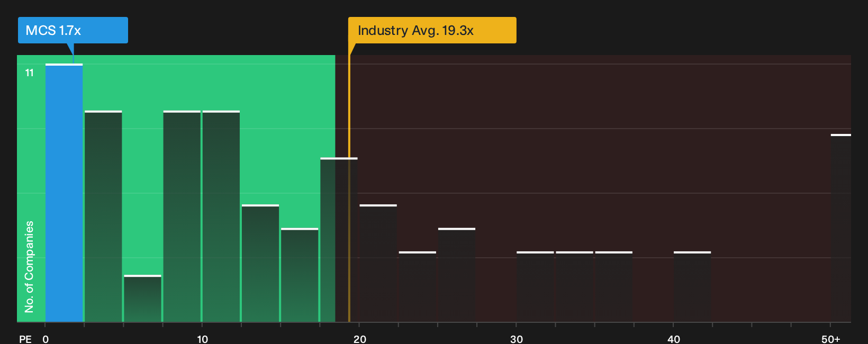Click the '0' x-axis tick label

pos(46,339)
